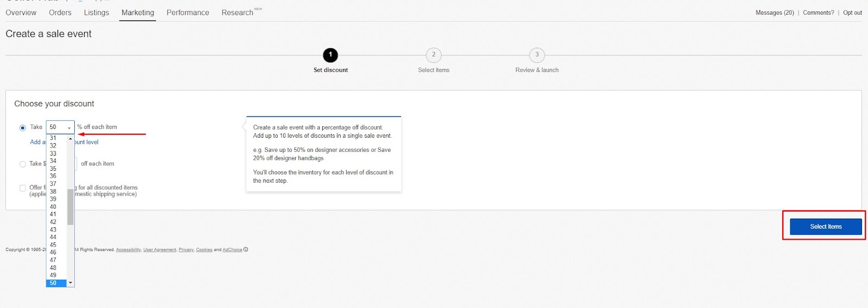
Task: Open the Accessibility footer link
Action: pos(128,250)
